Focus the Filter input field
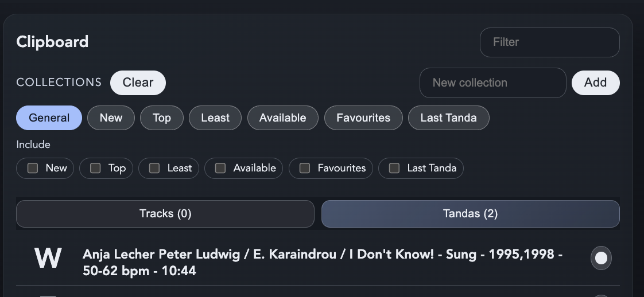644x297 pixels. tap(549, 42)
